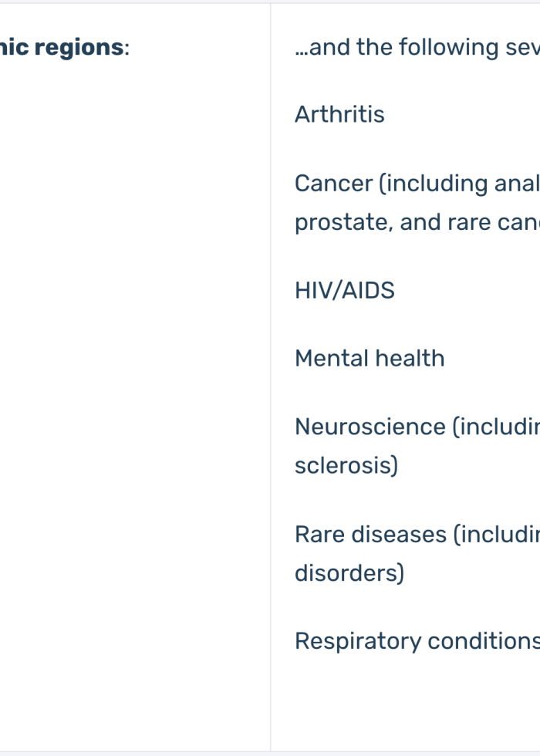Click the words 'Rare diseases'
Viewport: 540px width, 756px height.
(370, 535)
